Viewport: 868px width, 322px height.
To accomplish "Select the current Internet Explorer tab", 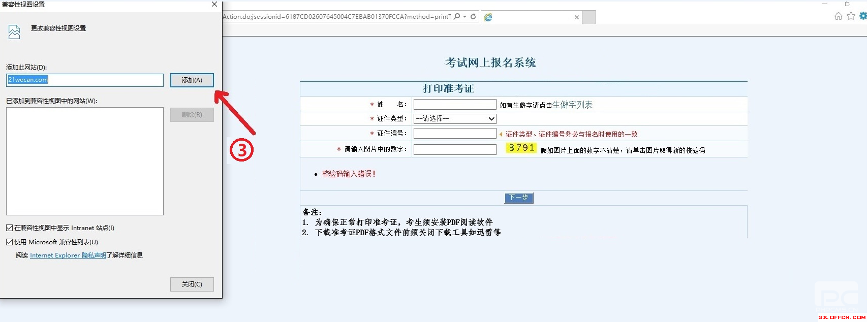I will 529,17.
